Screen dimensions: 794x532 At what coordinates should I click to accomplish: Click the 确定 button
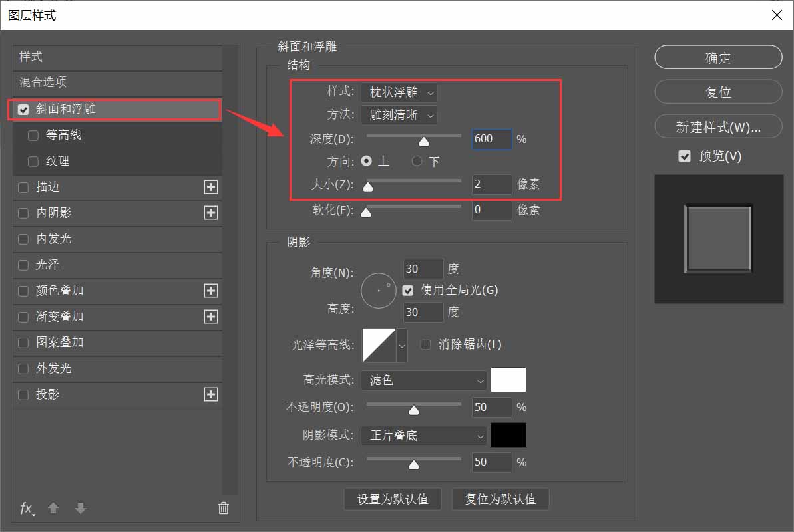tap(718, 57)
